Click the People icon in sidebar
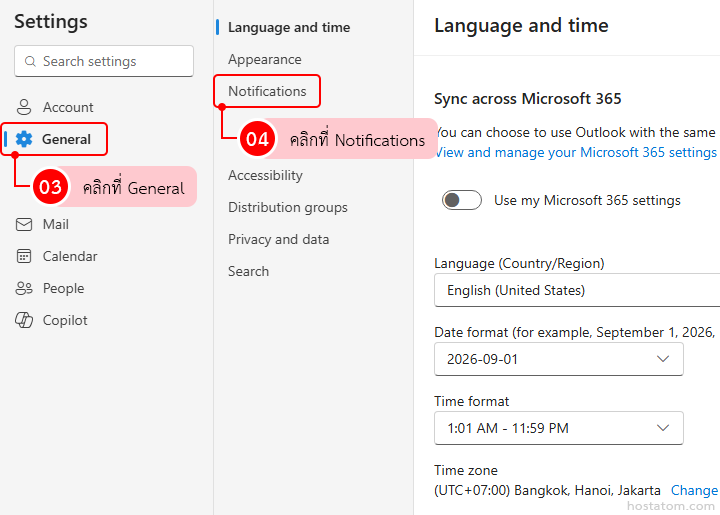This screenshot has width=720, height=515. 24,288
